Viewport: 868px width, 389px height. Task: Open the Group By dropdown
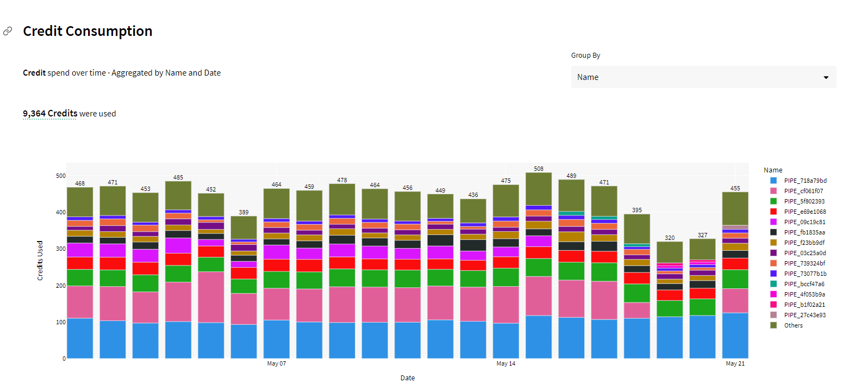[x=703, y=77]
